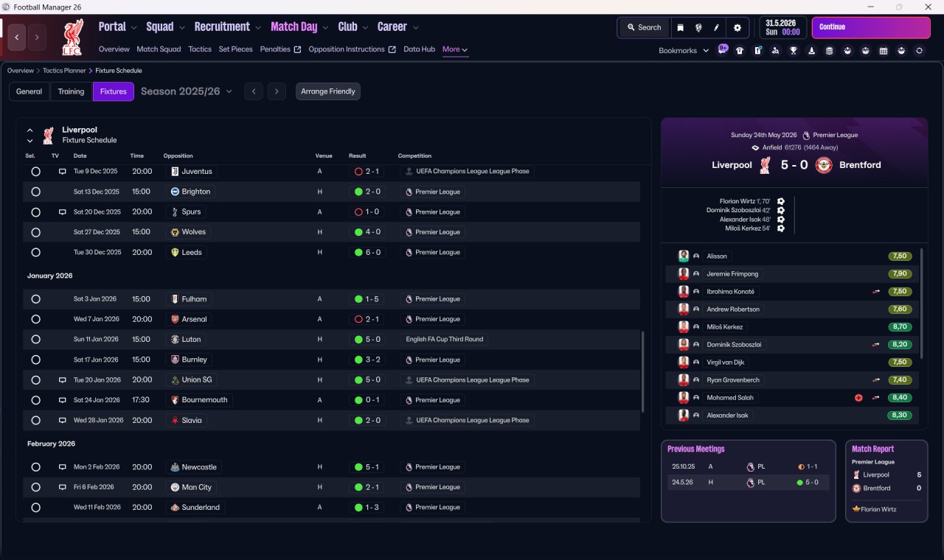The image size is (944, 560).
Task: Click the Arrange Friendly button
Action: point(328,91)
